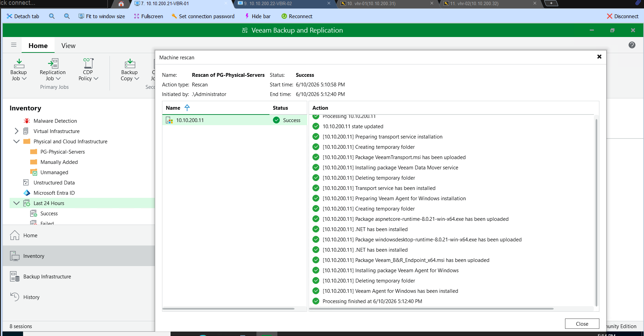
Task: Switch to the Home ribbon tab
Action: point(38,46)
